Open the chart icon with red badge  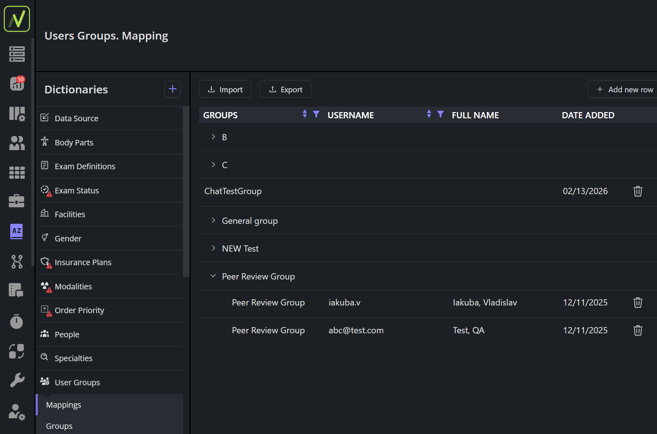(17, 83)
